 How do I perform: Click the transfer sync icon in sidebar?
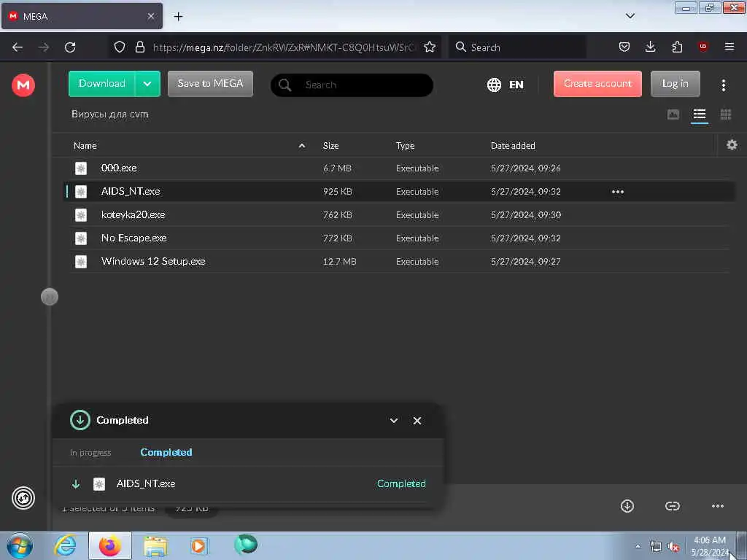coord(23,498)
